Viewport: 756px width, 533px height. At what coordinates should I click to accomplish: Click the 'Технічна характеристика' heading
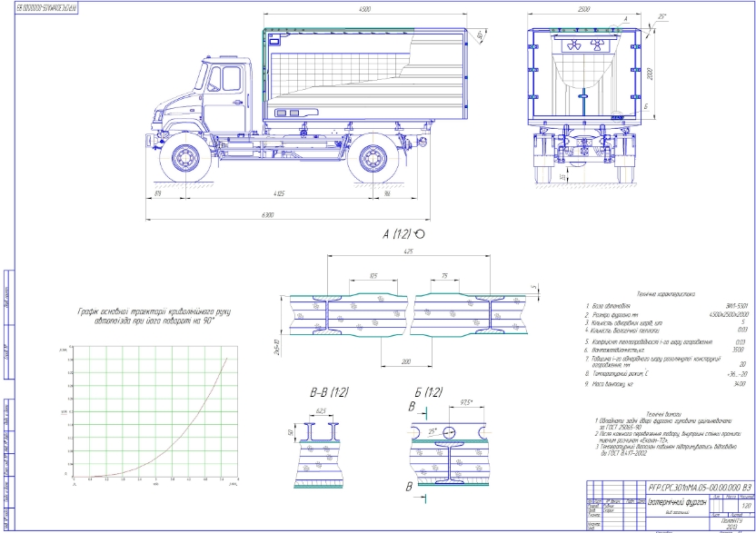(666, 293)
